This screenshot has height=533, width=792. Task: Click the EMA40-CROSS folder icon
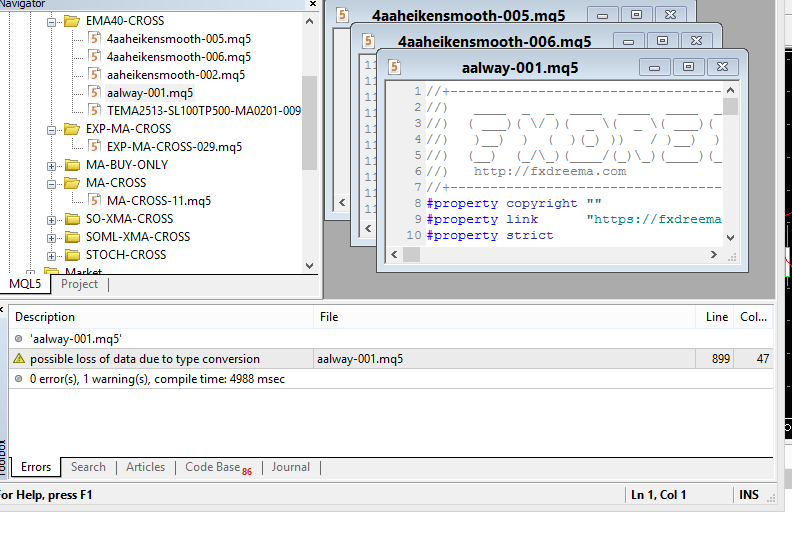72,21
